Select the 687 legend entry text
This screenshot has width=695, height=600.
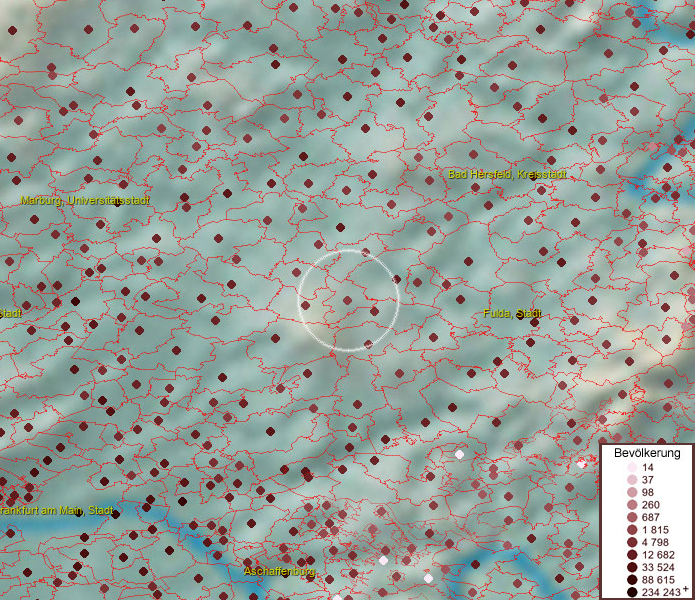tap(651, 517)
